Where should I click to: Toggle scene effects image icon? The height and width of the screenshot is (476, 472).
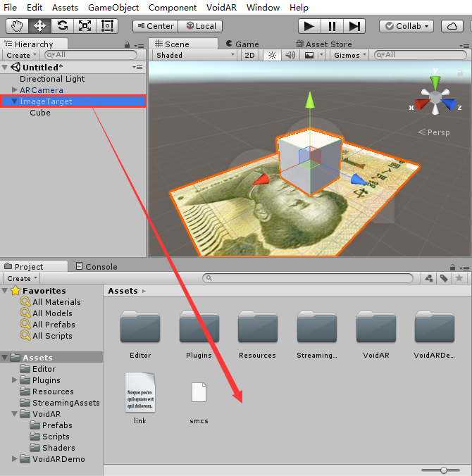[309, 55]
